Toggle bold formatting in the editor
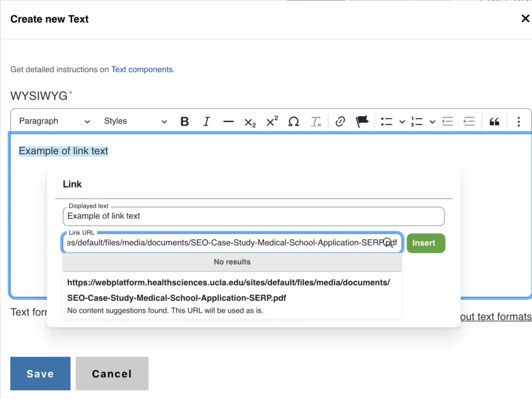This screenshot has height=399, width=532. point(185,121)
